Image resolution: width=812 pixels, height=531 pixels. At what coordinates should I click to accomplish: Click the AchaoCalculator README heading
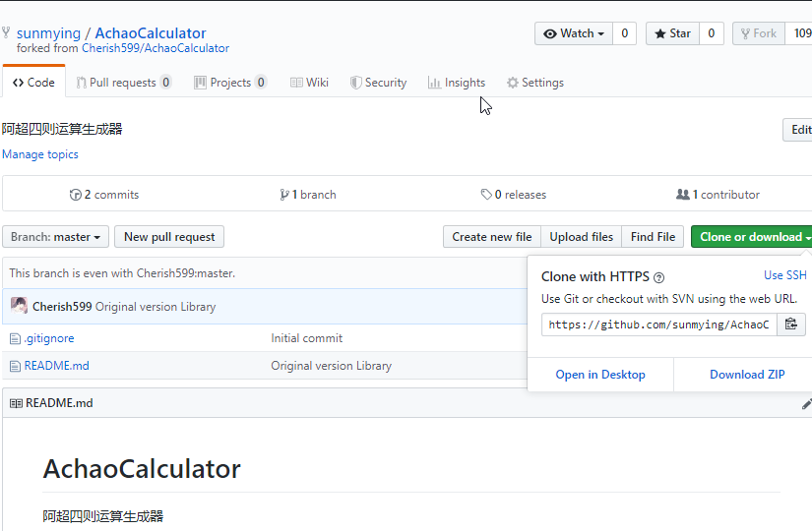click(x=142, y=469)
